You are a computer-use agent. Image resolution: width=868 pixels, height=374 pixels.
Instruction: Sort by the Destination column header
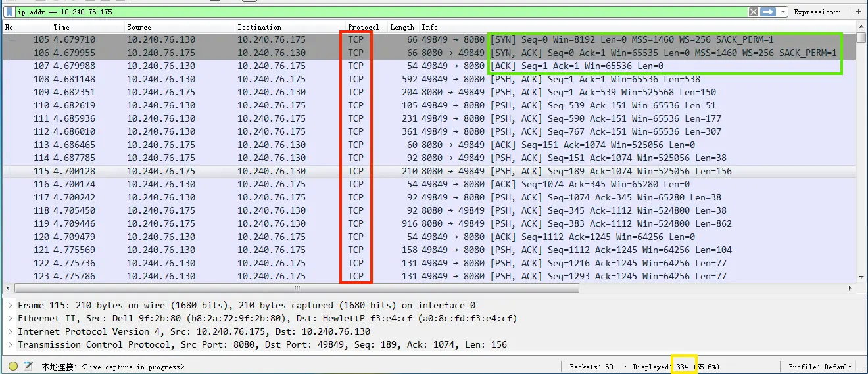(x=259, y=27)
